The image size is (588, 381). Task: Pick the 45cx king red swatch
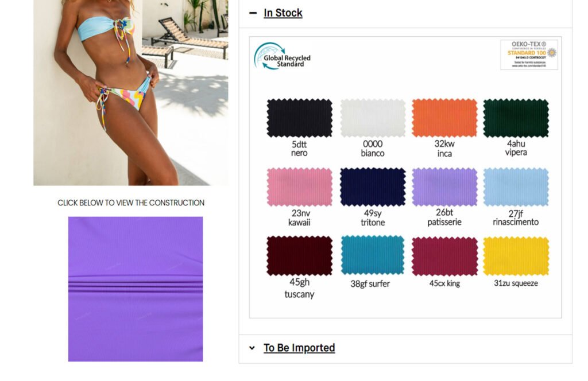(x=444, y=256)
